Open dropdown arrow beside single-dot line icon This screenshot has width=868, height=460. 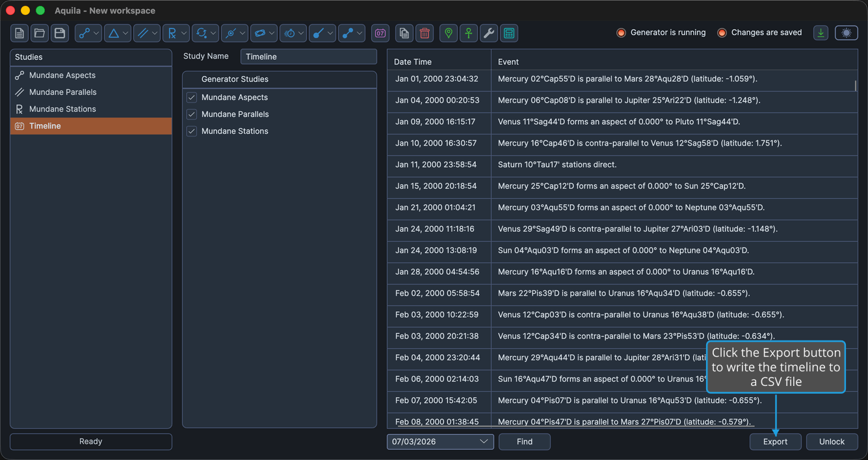point(330,33)
